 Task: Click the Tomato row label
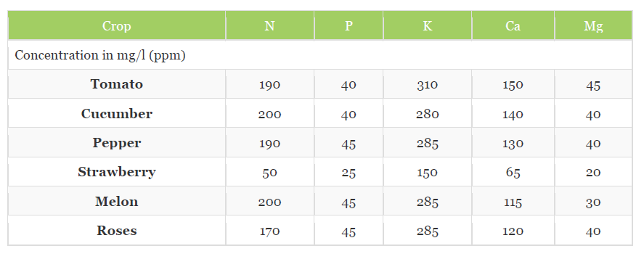[117, 84]
